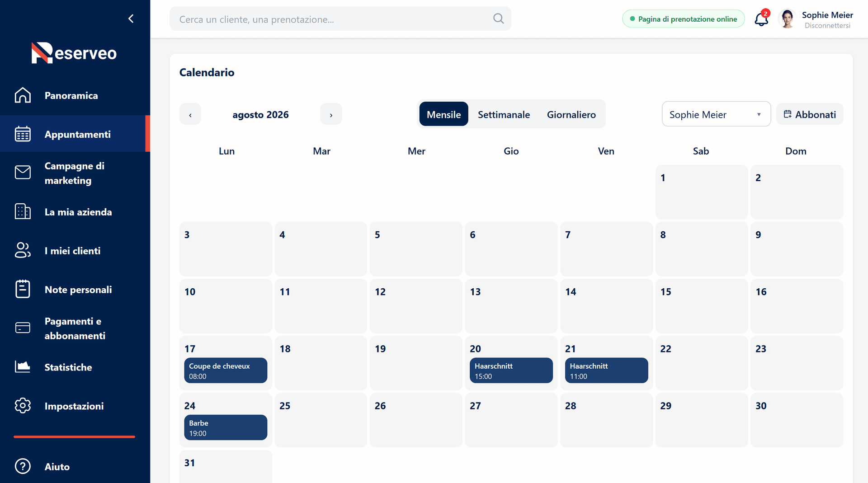Open the Sophie Meier staff dropdown
Viewport: 868px width, 483px height.
[x=716, y=114]
